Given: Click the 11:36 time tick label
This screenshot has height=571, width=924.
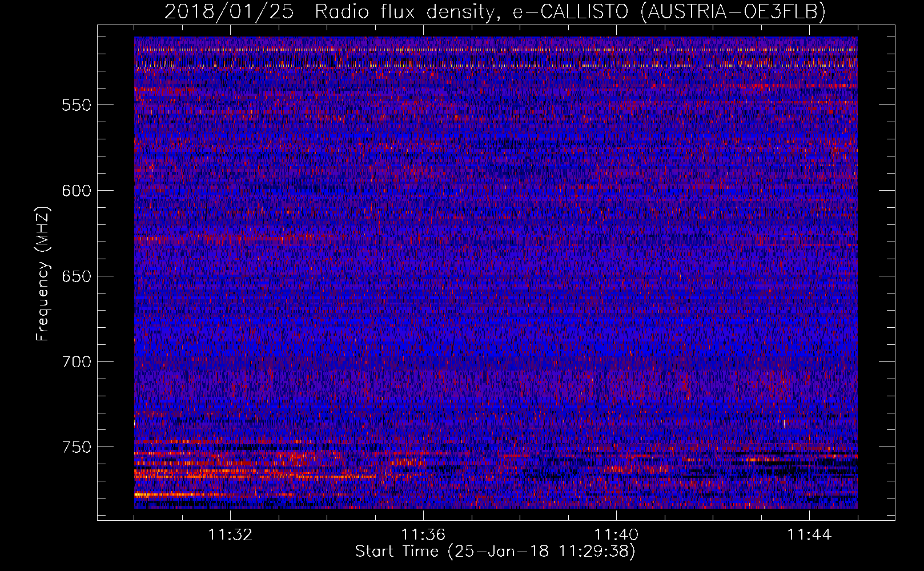Looking at the screenshot, I should click(x=423, y=534).
